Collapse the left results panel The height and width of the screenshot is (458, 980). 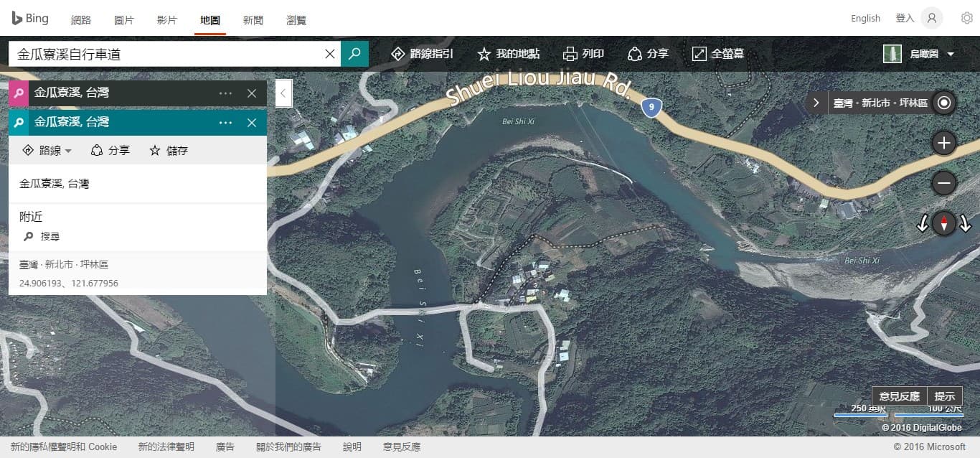coord(283,93)
